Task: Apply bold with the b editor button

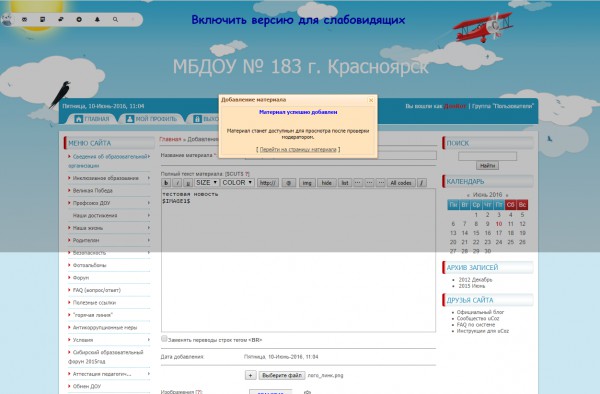Action: tap(166, 183)
